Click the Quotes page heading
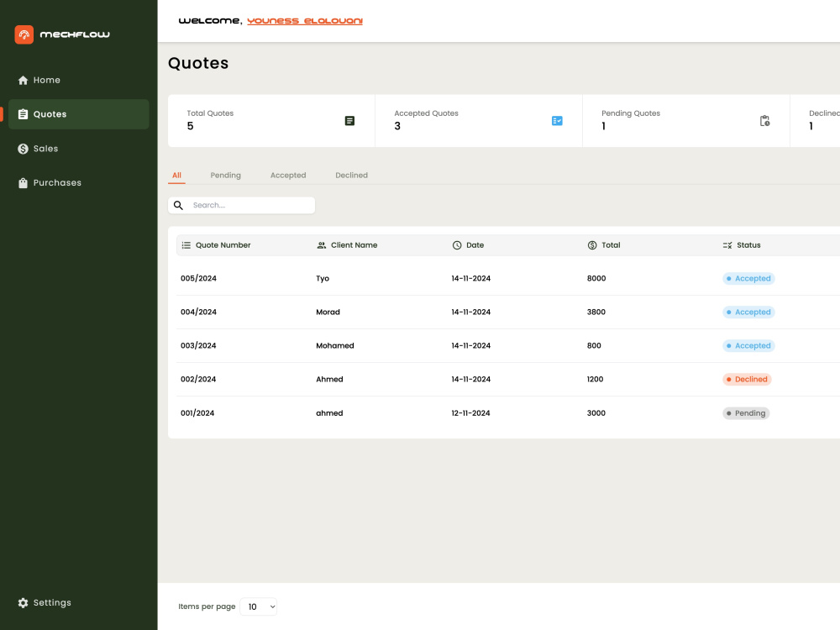The width and height of the screenshot is (840, 630). coord(198,63)
